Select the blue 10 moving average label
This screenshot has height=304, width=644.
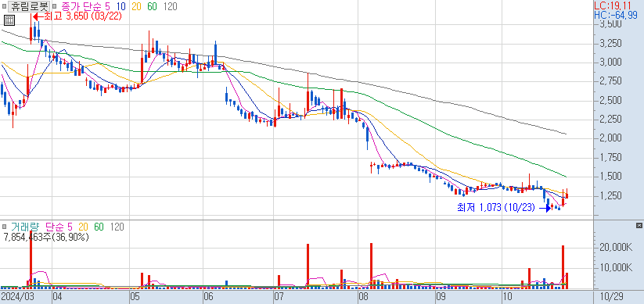coord(121,6)
